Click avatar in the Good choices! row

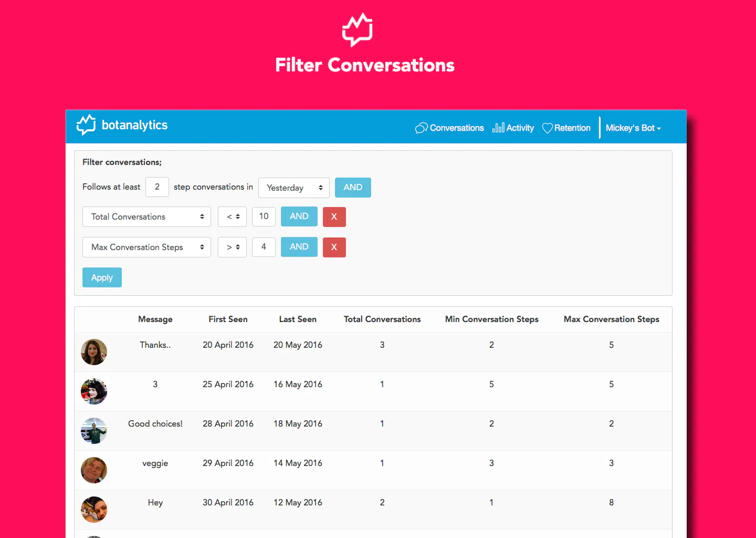coord(94,431)
